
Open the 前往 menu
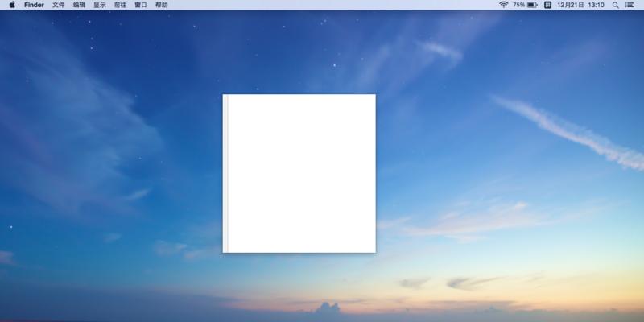120,5
